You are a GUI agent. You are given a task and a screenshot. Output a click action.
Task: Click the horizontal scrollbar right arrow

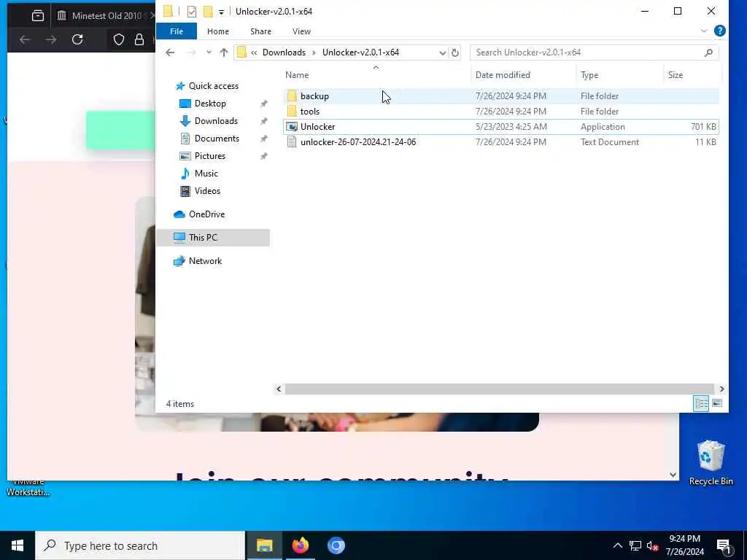pos(721,389)
